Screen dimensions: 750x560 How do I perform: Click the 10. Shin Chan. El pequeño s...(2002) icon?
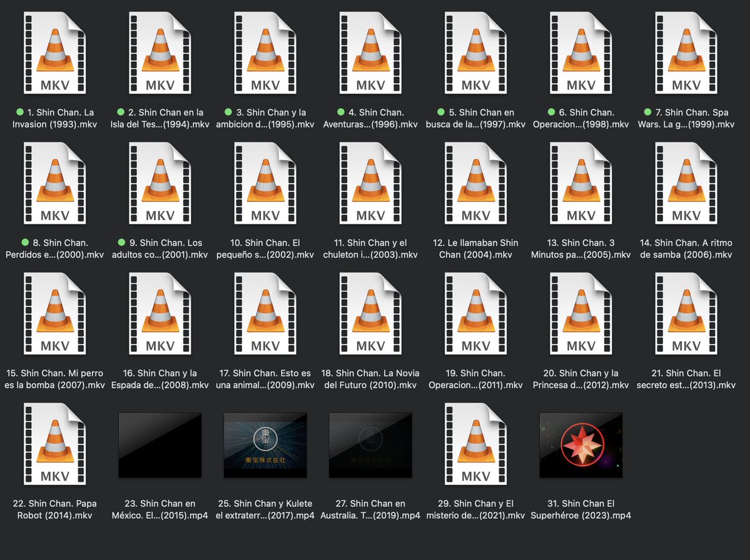265,183
